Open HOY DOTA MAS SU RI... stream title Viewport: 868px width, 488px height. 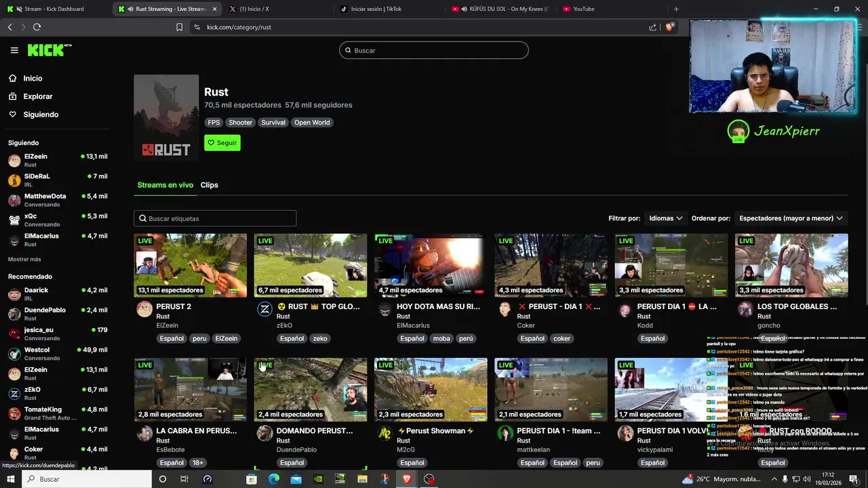[x=438, y=306]
